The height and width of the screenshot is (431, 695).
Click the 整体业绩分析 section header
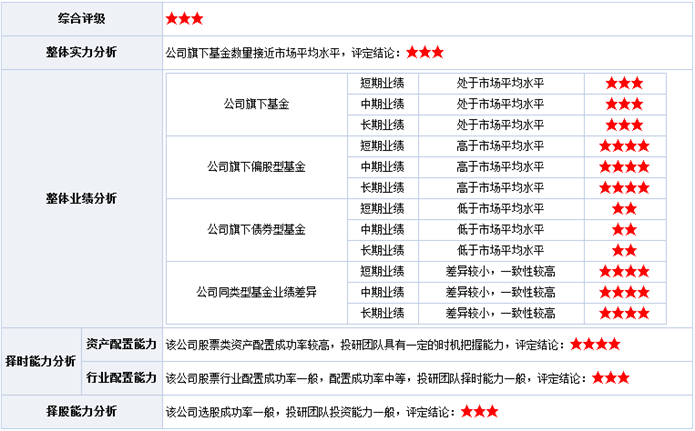(x=82, y=198)
